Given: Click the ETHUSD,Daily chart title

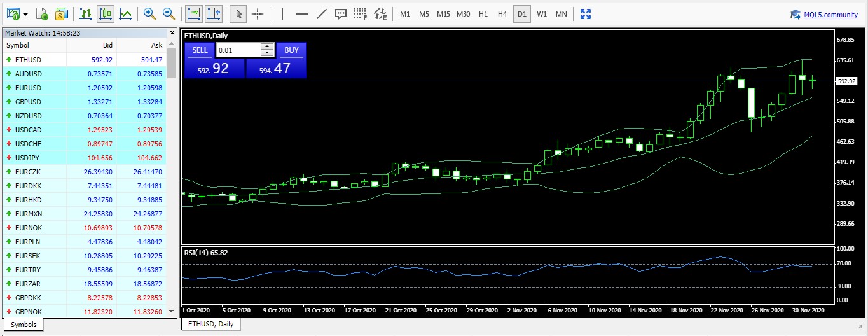Looking at the screenshot, I should click(x=205, y=36).
